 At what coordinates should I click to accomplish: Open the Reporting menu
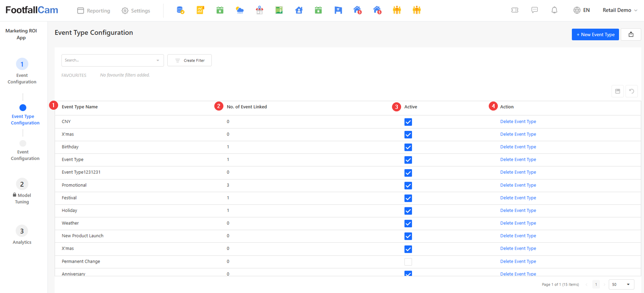click(94, 11)
